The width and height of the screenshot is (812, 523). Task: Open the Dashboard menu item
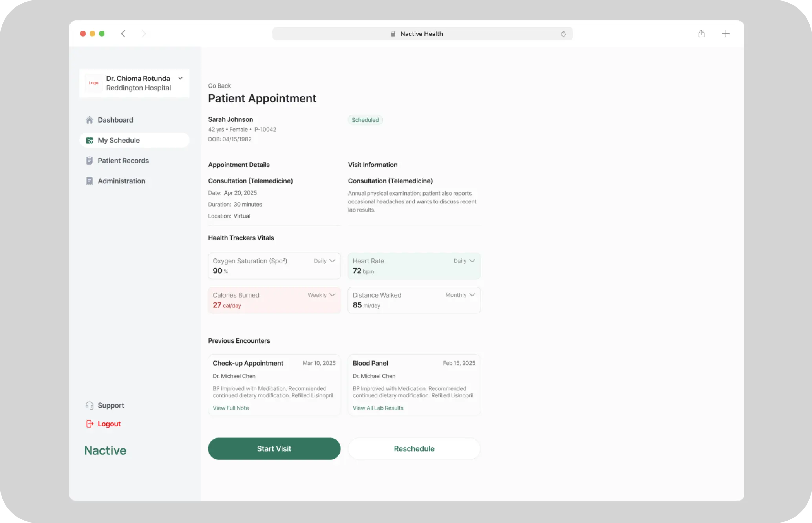tap(134, 120)
